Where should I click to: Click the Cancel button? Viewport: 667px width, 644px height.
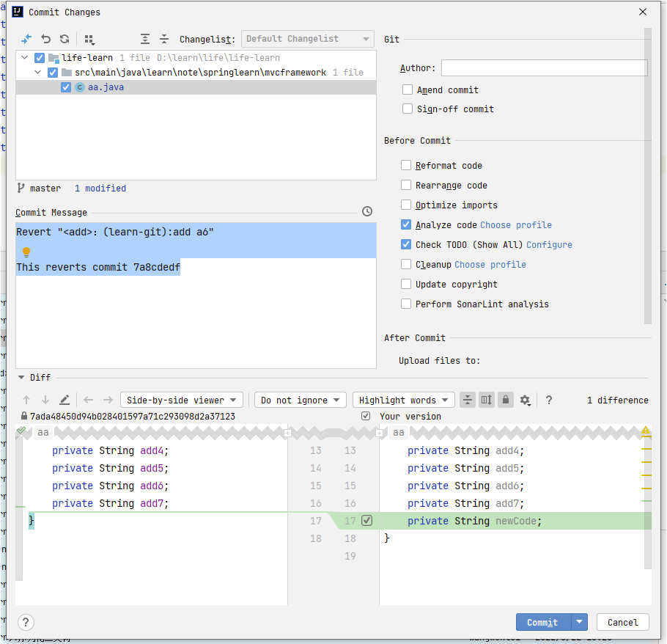tap(622, 622)
